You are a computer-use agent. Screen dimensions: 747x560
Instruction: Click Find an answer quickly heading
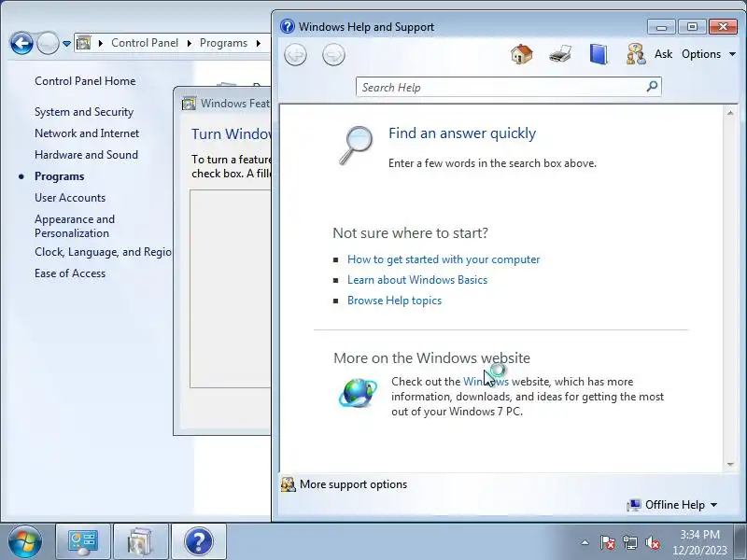(x=462, y=133)
